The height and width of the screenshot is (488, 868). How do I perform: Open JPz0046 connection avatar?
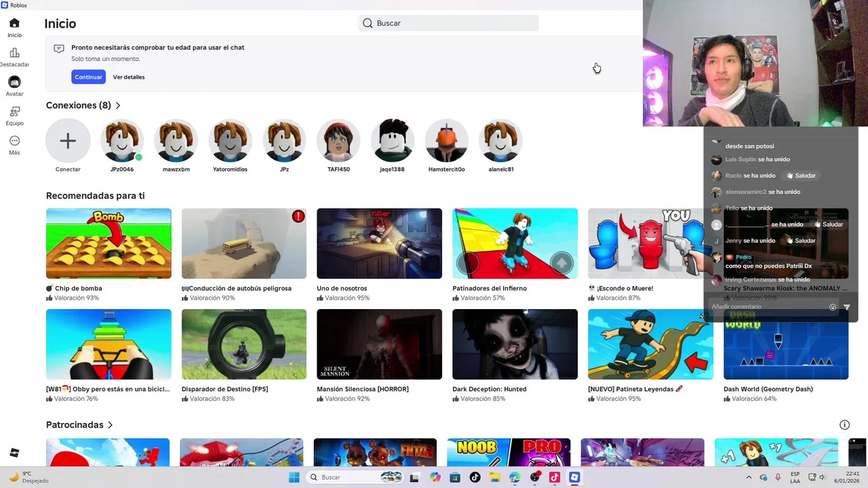(122, 140)
